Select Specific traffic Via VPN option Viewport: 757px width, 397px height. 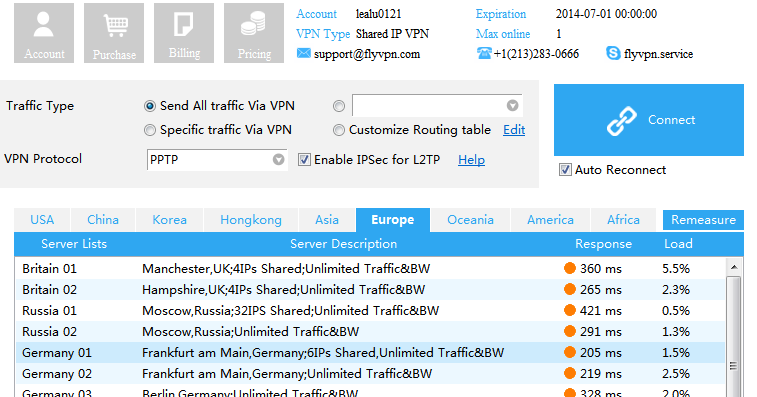[x=150, y=130]
